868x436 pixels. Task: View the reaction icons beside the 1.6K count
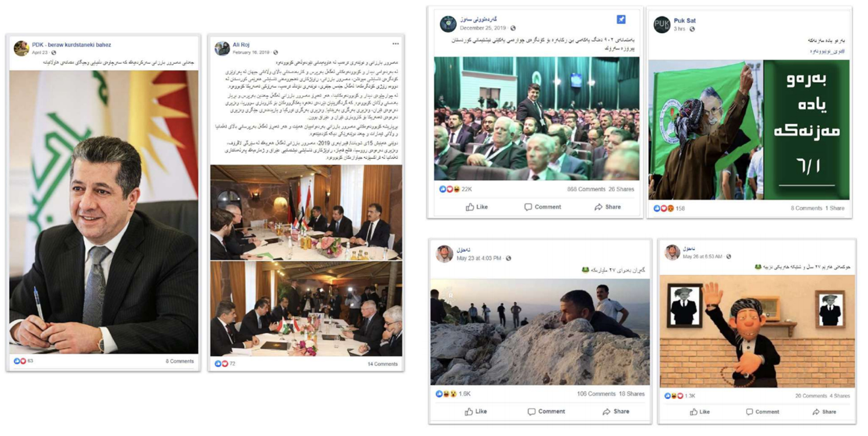pos(446,394)
